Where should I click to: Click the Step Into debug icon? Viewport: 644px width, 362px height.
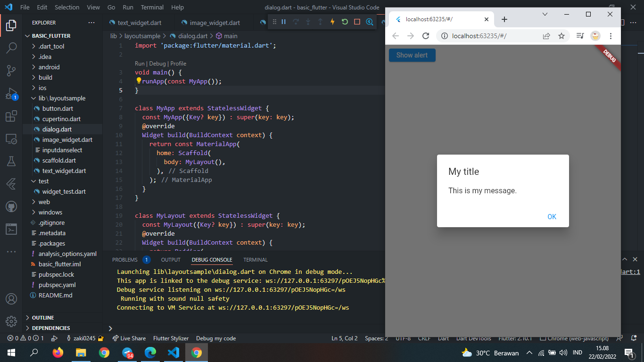pos(308,22)
